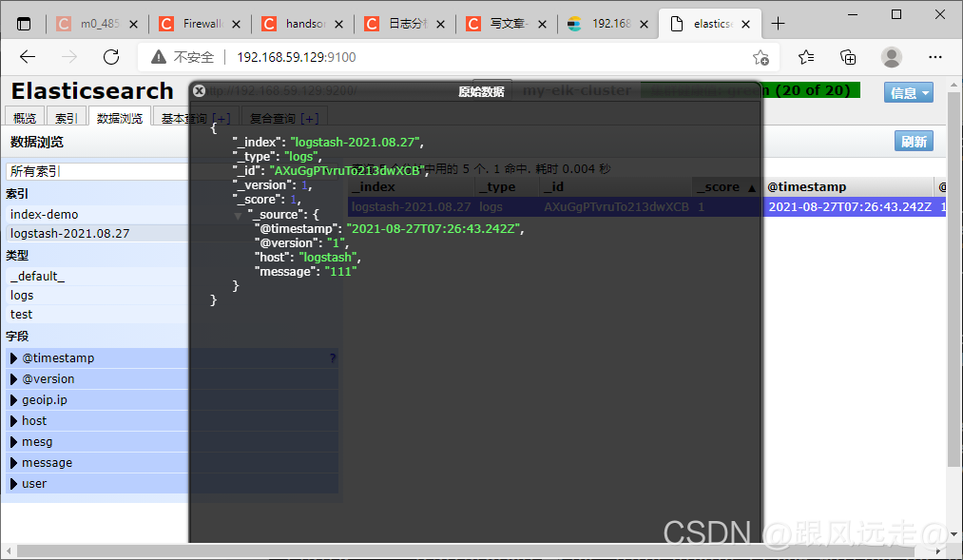Click the not-secure warning icon
Viewport: 963px width, 560px height.
point(159,57)
